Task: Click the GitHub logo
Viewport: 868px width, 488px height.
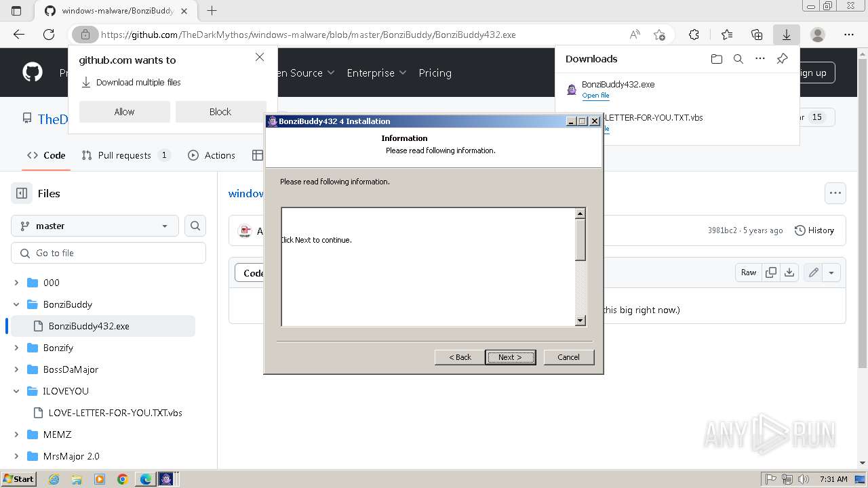Action: (33, 73)
